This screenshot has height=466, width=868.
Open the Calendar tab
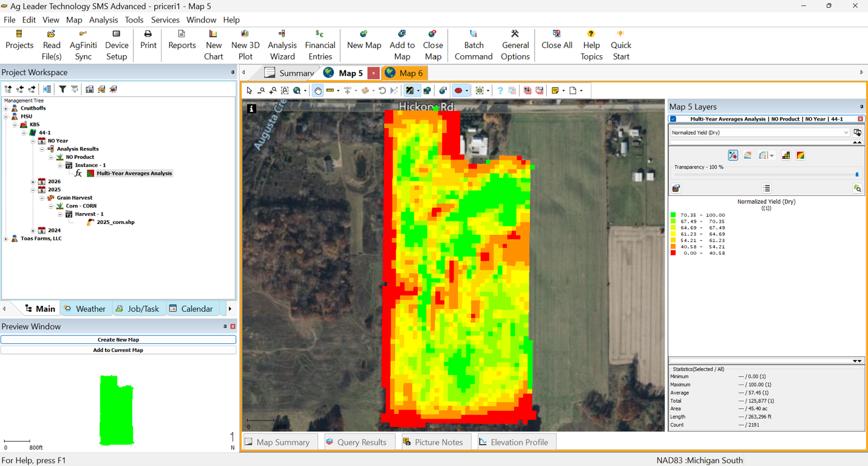[191, 309]
